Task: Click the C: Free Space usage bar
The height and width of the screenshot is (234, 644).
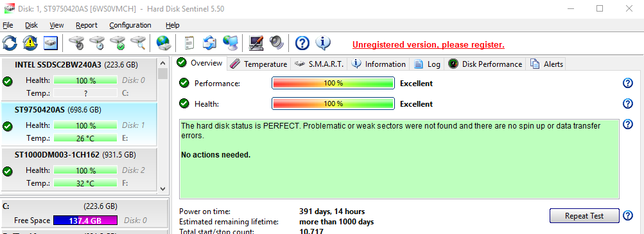Action: coord(85,221)
